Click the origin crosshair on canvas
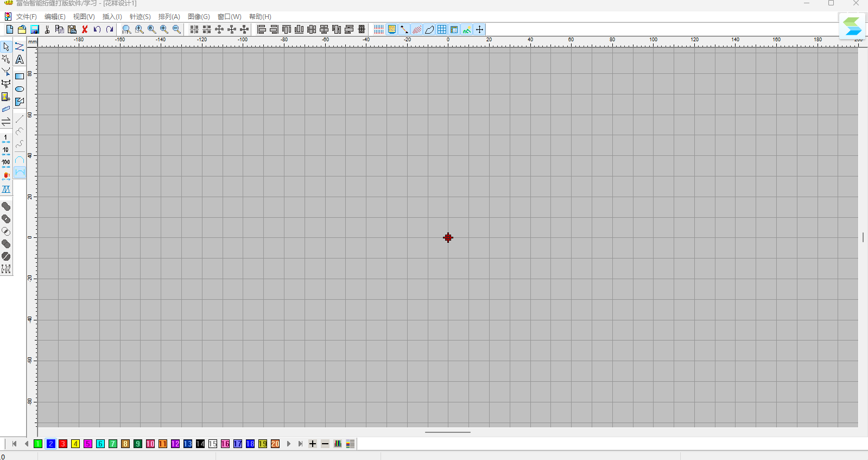The image size is (868, 460). coord(448,237)
